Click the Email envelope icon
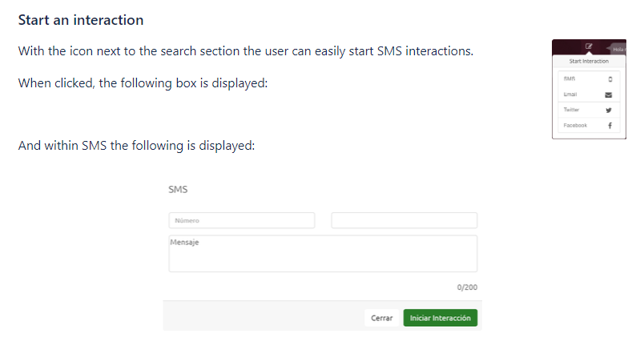The width and height of the screenshot is (644, 346). tap(609, 95)
